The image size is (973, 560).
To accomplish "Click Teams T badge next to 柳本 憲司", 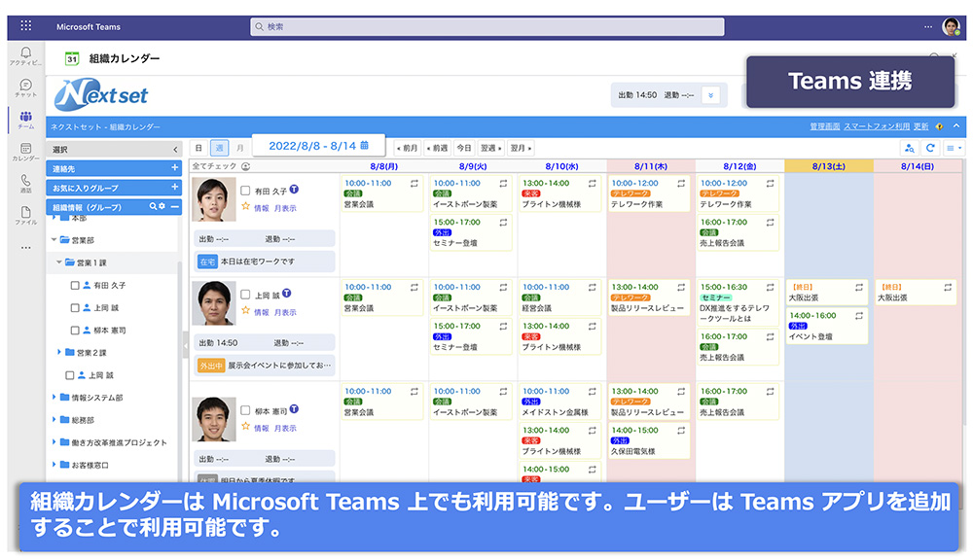I will coord(294,409).
